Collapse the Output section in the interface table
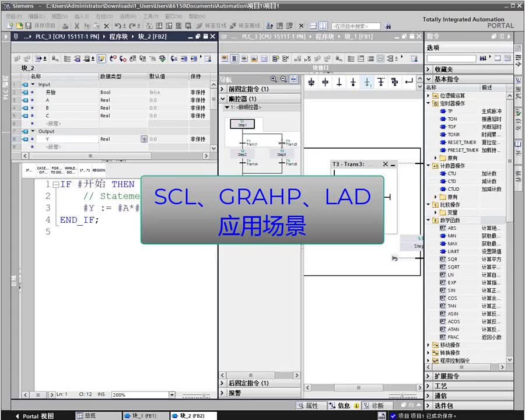The width and height of the screenshot is (525, 420). 33,131
